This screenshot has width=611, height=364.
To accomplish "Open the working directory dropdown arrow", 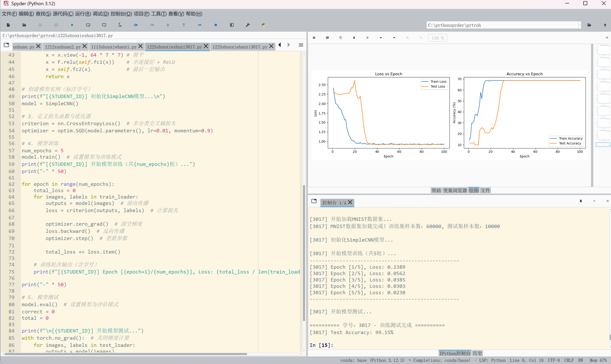I will click(580, 25).
